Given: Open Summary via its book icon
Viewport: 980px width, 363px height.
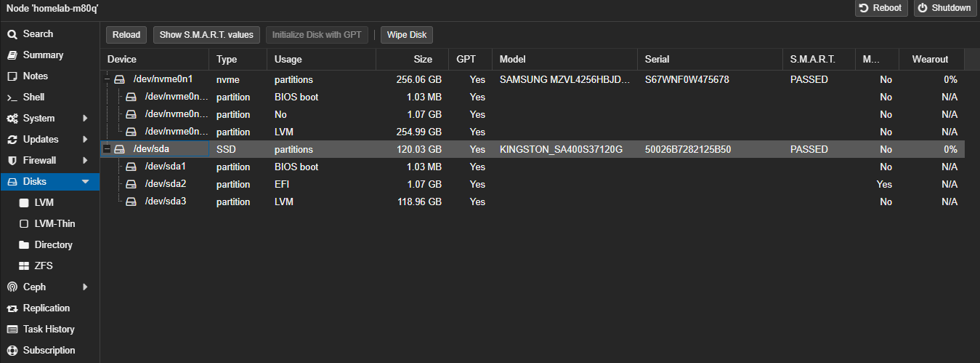Looking at the screenshot, I should [12, 55].
